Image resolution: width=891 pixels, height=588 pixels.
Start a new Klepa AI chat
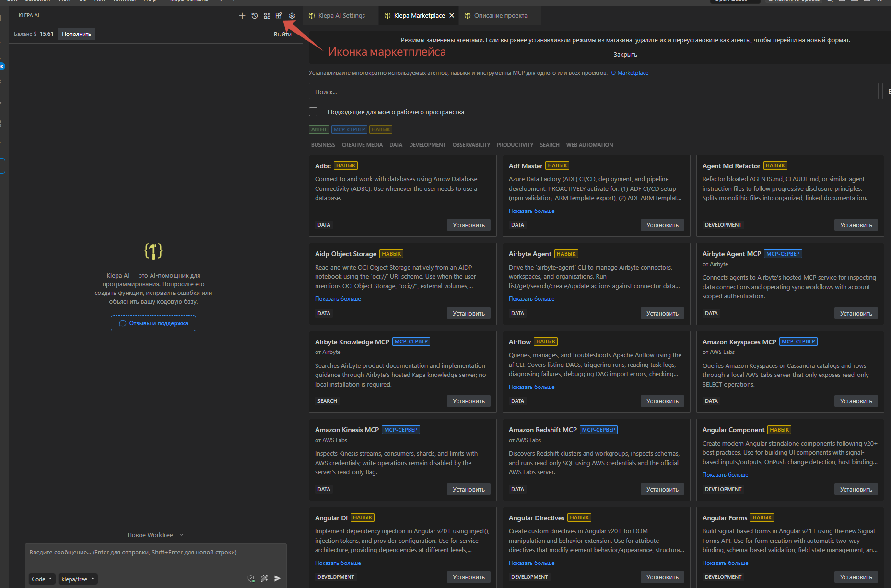click(x=242, y=16)
